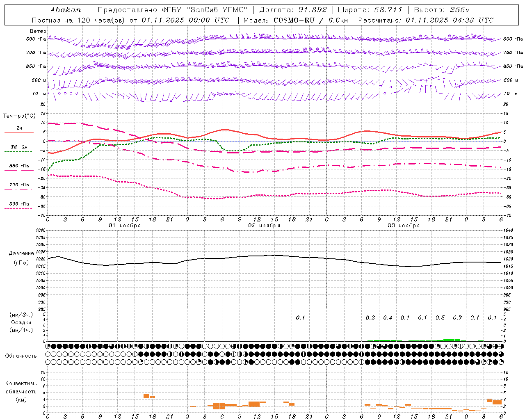Click the "0.7" precipitation amount value
The width and height of the screenshot is (525, 420).
point(457,318)
